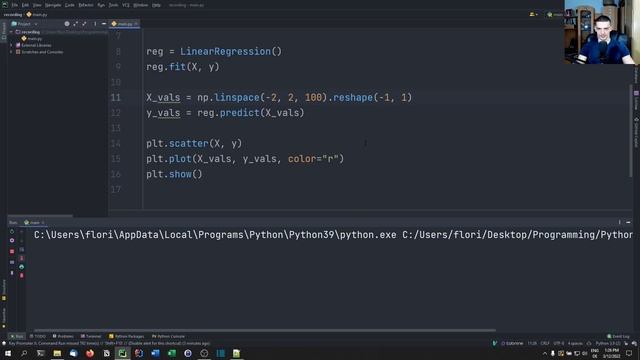The image size is (640, 360).
Task: Open the Help menu
Action: 156,5
